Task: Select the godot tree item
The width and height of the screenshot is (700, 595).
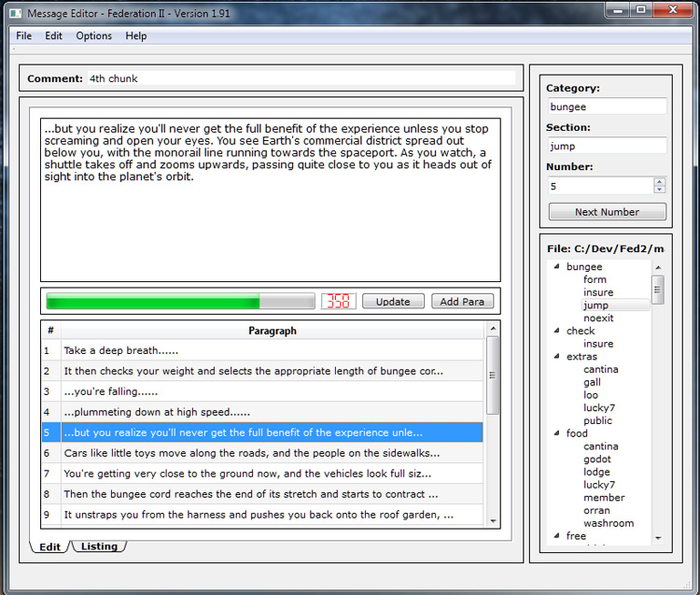Action: 597,460
